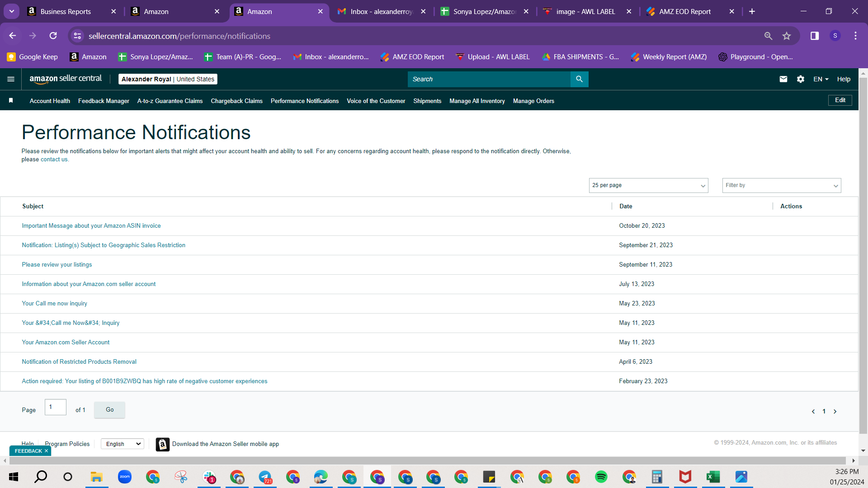
Task: Open the Calculator from the taskbar
Action: [x=657, y=477]
